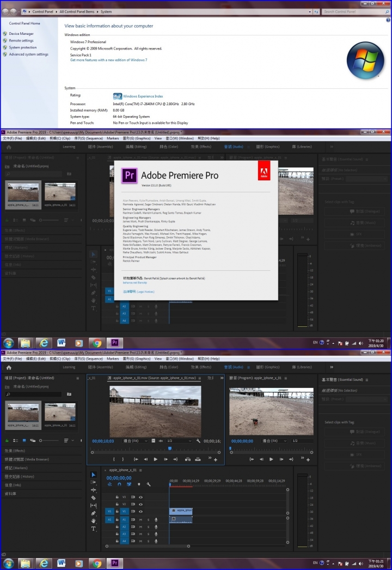Image resolution: width=392 pixels, height=570 pixels.
Task: Select the Pen tool in lower Premiere window
Action: pos(93,513)
